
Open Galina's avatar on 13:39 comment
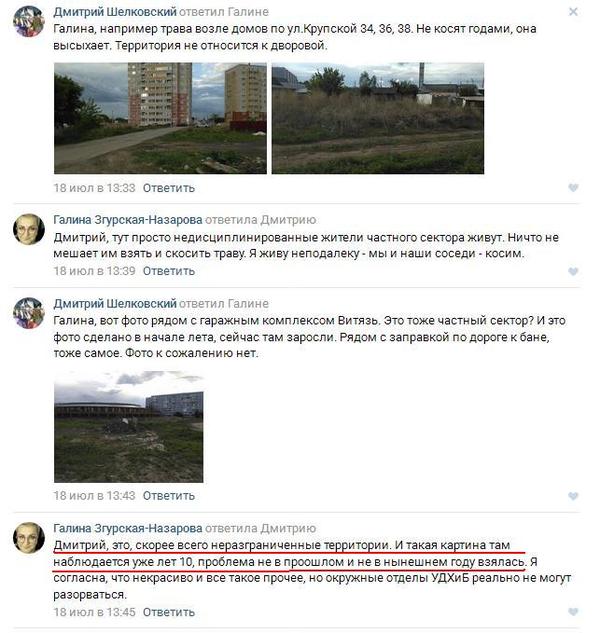tap(29, 229)
